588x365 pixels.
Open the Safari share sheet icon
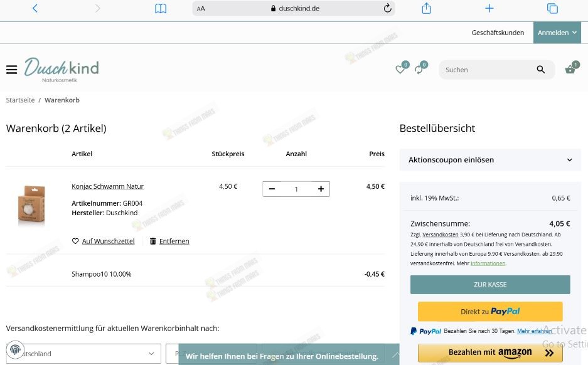[426, 8]
